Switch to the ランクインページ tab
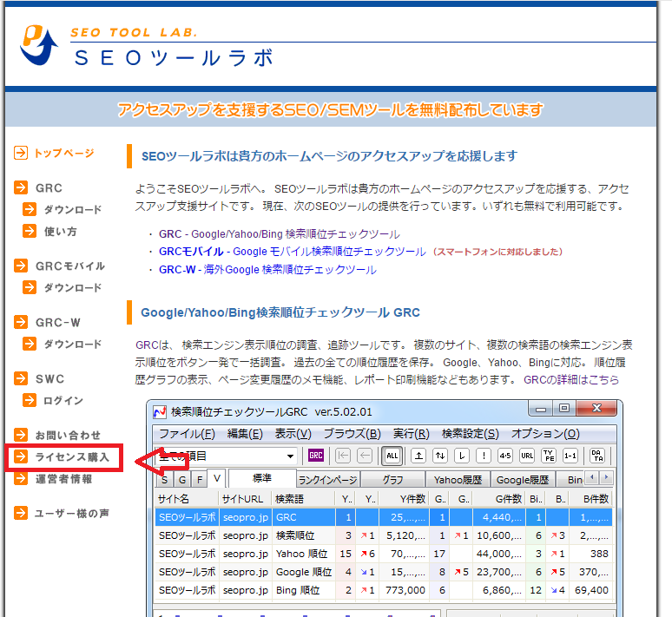 click(x=328, y=480)
